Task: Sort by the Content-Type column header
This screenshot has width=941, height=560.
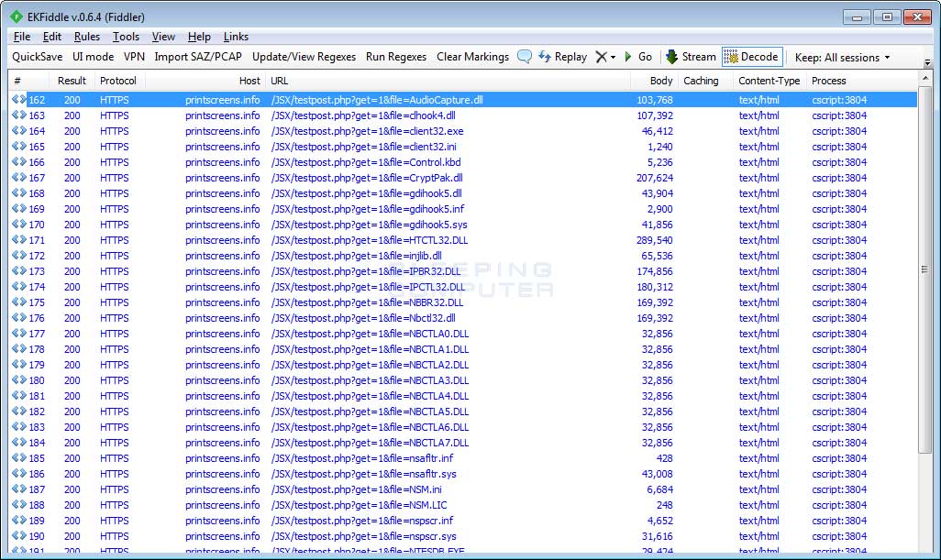Action: (x=769, y=81)
